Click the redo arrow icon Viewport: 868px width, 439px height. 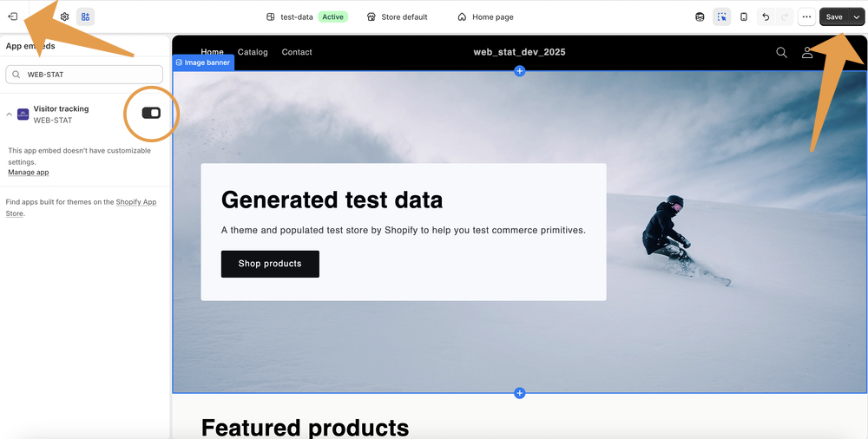pos(785,16)
